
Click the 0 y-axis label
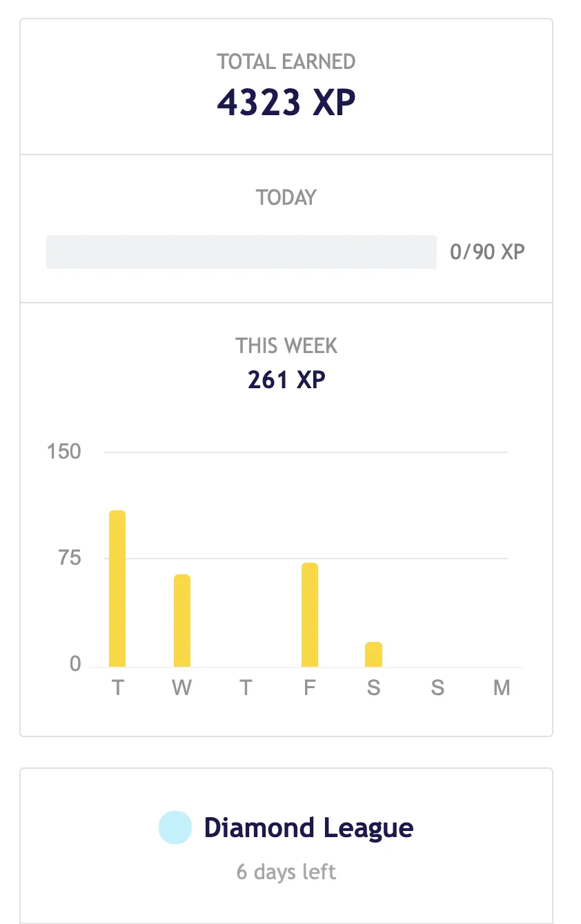coord(75,665)
